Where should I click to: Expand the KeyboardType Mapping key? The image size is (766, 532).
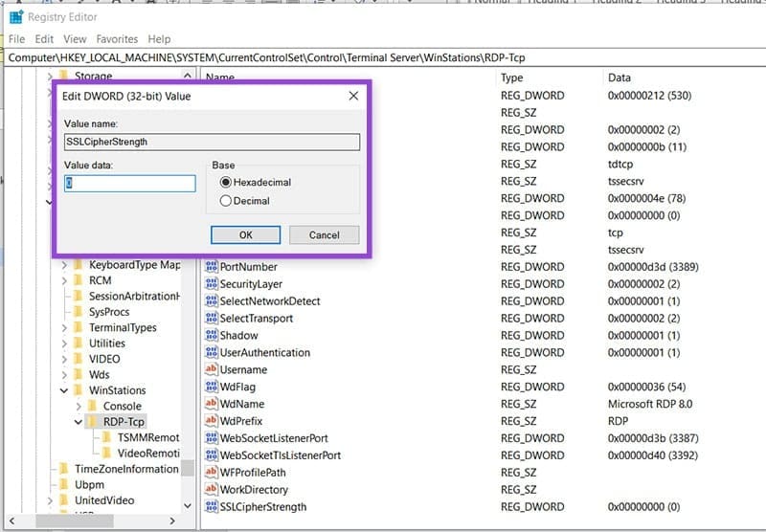coord(64,265)
